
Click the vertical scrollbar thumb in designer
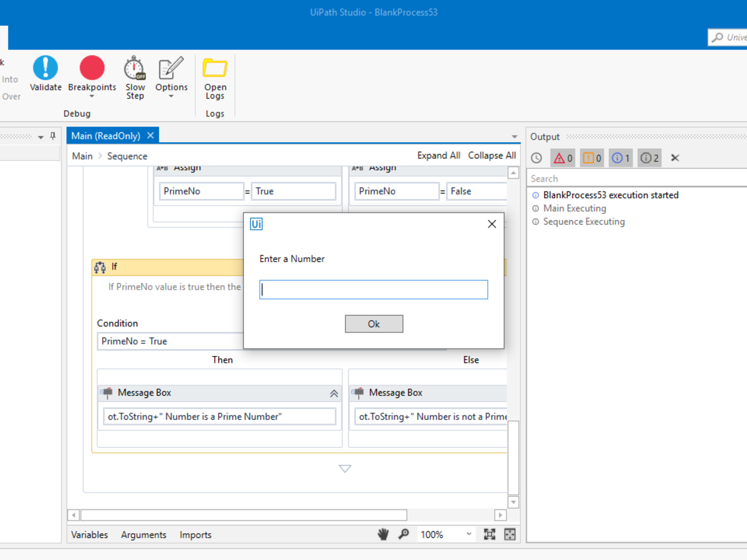[x=514, y=458]
